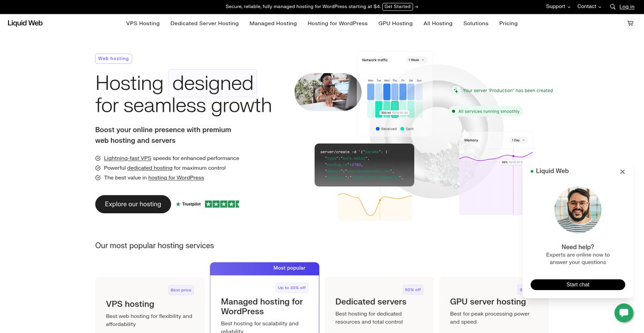
Task: Select the VPS hosting card title
Action: click(130, 304)
